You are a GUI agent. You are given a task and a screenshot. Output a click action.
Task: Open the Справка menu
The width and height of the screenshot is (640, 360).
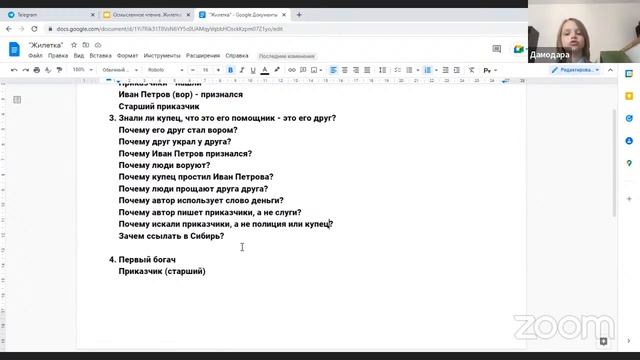coord(237,56)
